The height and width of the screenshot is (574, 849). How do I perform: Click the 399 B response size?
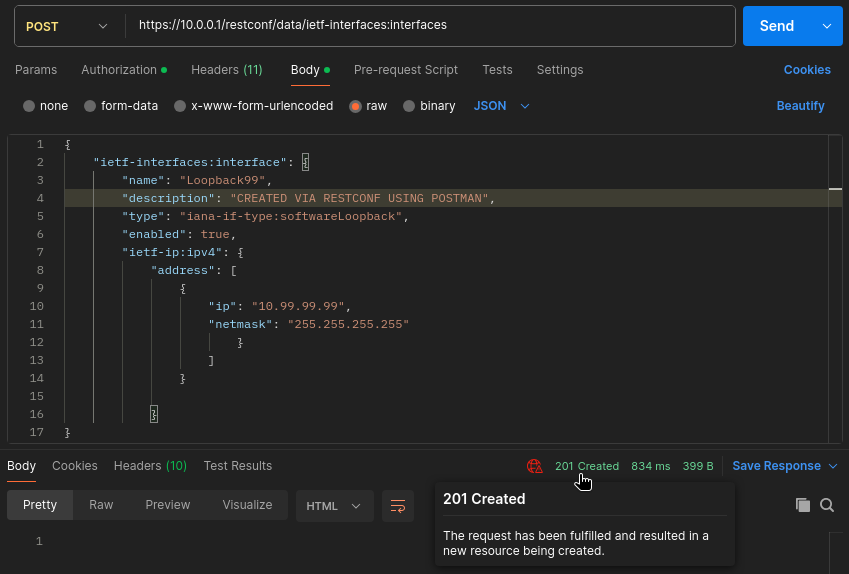click(x=698, y=466)
